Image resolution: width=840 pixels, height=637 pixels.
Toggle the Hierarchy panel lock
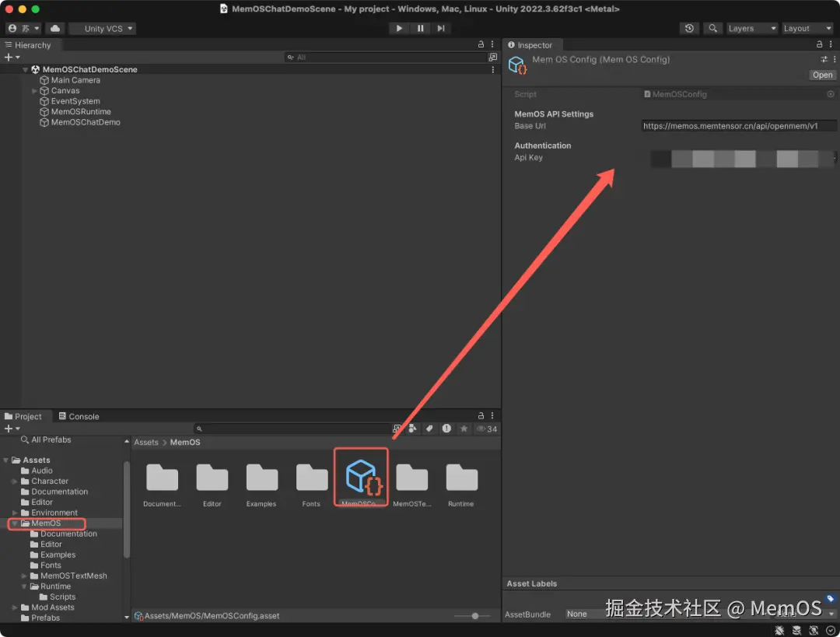pos(481,44)
